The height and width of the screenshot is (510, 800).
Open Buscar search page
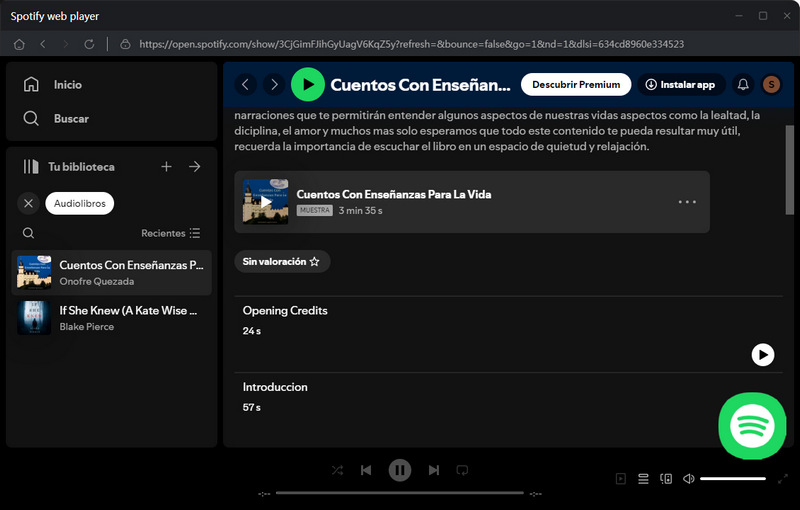coord(56,119)
